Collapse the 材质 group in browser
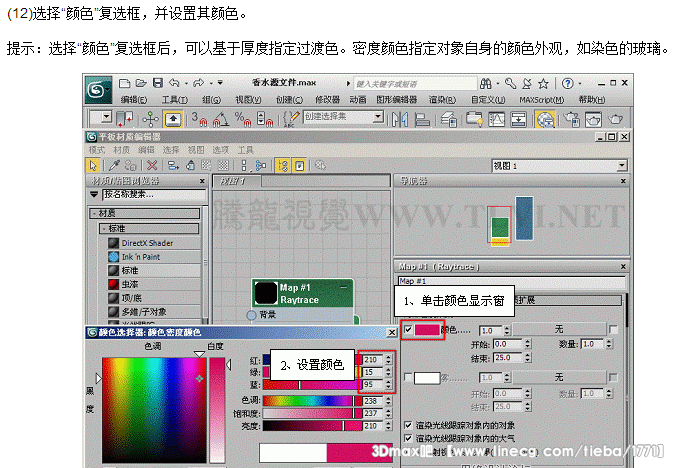The width and height of the screenshot is (693, 468). (x=95, y=213)
